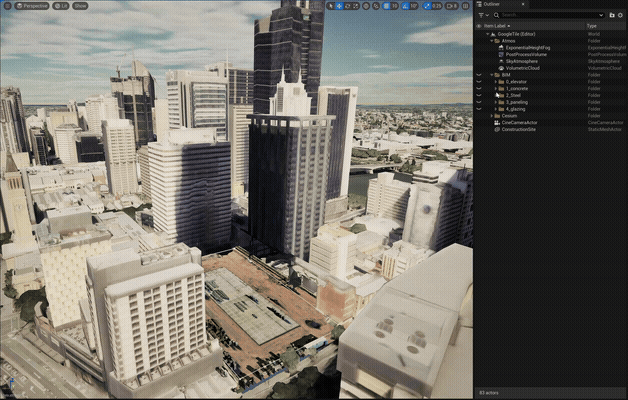Open the Show viewport options button
Viewport: 628px width, 400px height.
(80, 6)
